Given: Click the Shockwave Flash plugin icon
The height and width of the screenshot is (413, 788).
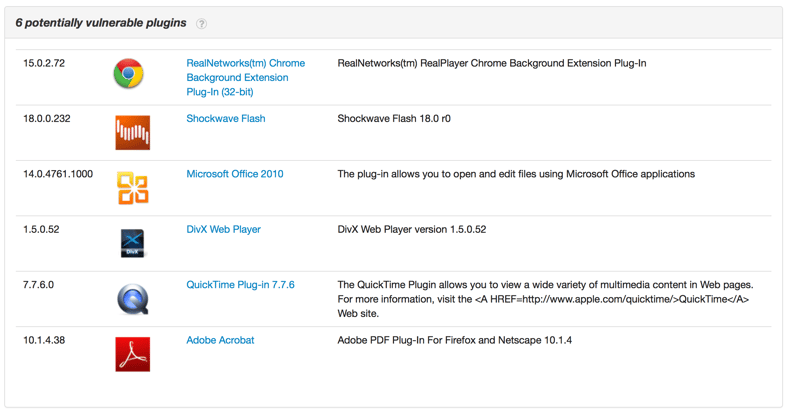Looking at the screenshot, I should [132, 132].
